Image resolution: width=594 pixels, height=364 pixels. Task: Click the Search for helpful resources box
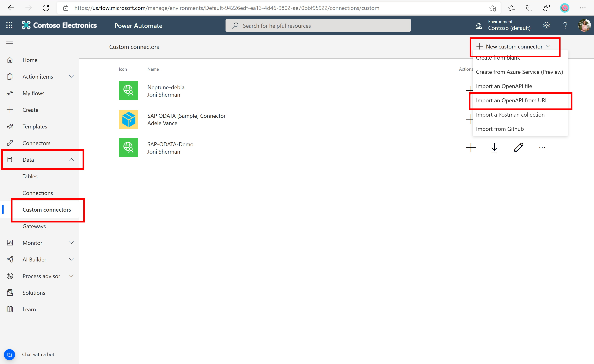pos(318,26)
